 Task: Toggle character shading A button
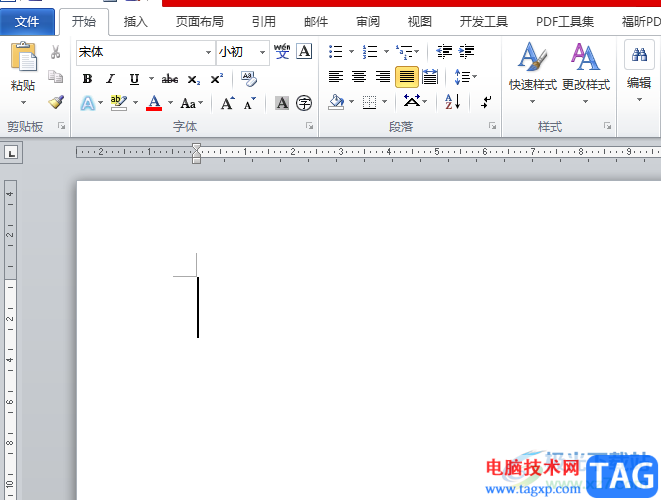pyautogui.click(x=282, y=103)
